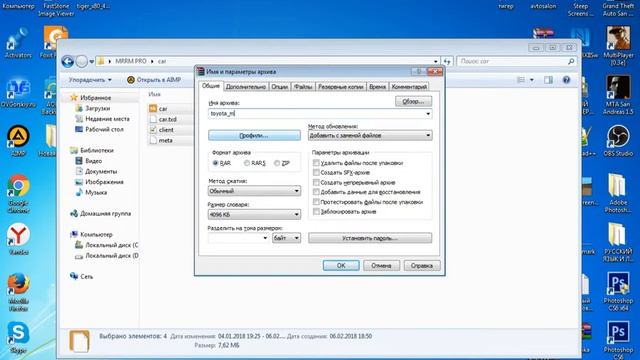Click the Обзор... browse button
This screenshot has width=640, height=360.
tap(413, 101)
